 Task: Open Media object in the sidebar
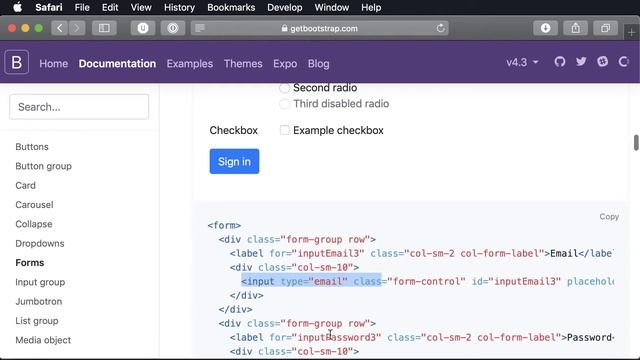(43, 340)
